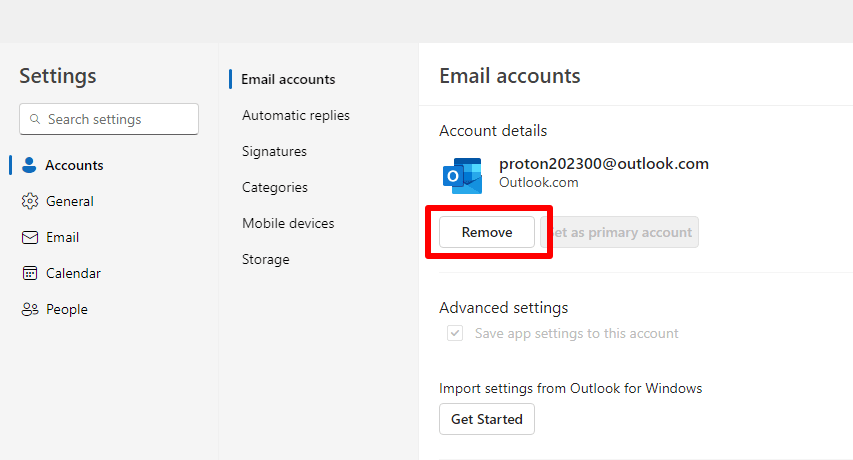Toggle Save app settings to this account
The image size is (853, 460).
455,333
